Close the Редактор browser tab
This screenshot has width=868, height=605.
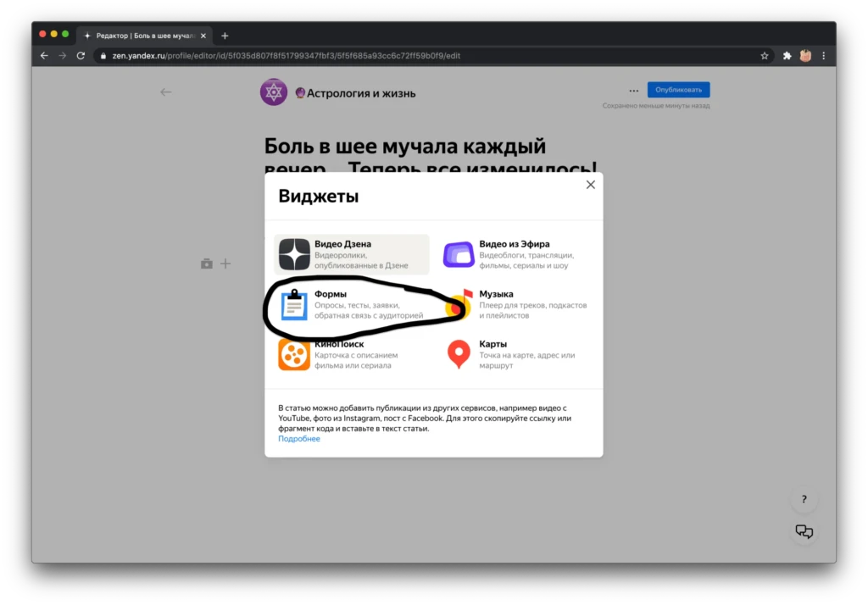click(x=203, y=36)
